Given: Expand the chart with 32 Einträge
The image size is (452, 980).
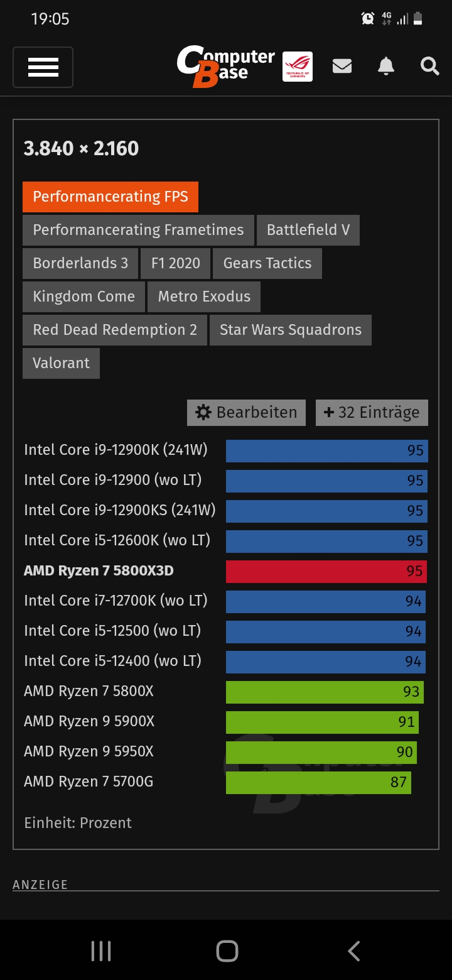Looking at the screenshot, I should (372, 412).
